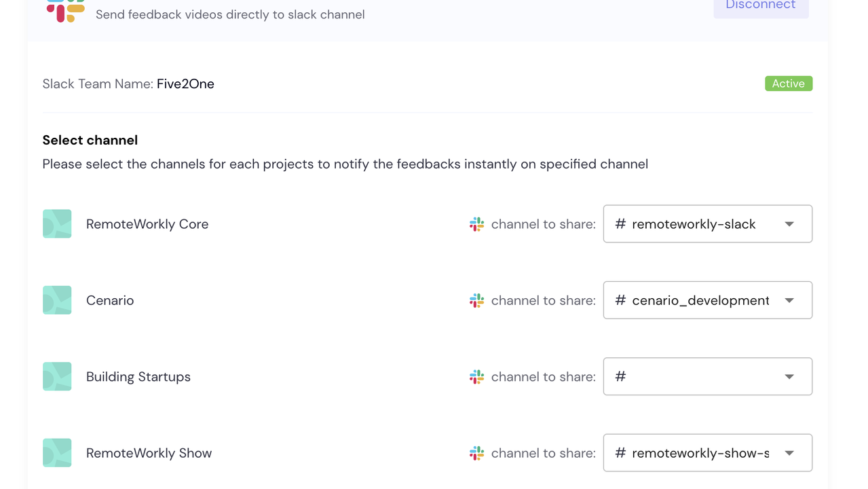Select the RemoteWorkly Show project name
The image size is (868, 489).
point(149,453)
